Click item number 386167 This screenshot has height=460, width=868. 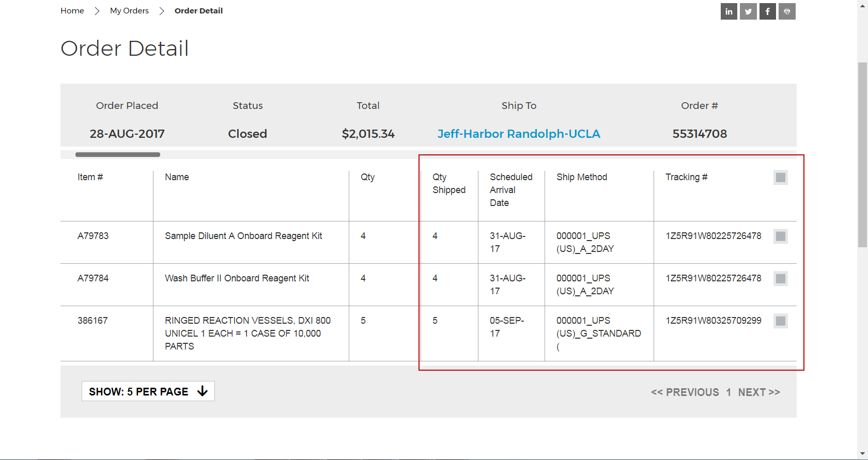coord(92,321)
